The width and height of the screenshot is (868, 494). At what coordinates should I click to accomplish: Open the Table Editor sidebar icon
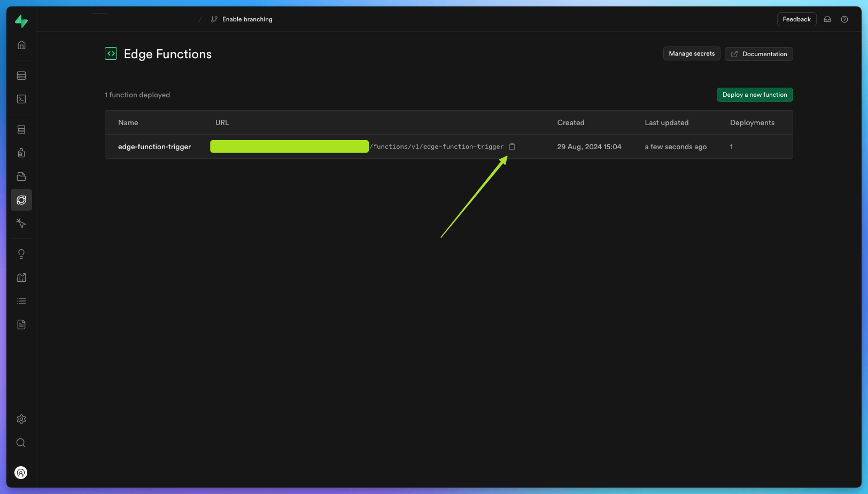(x=21, y=76)
